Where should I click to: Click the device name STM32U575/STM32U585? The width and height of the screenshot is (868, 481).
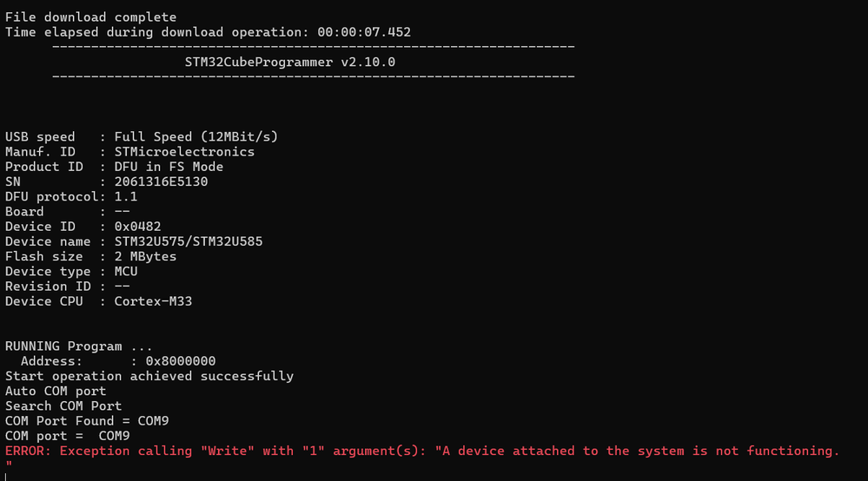[188, 241]
